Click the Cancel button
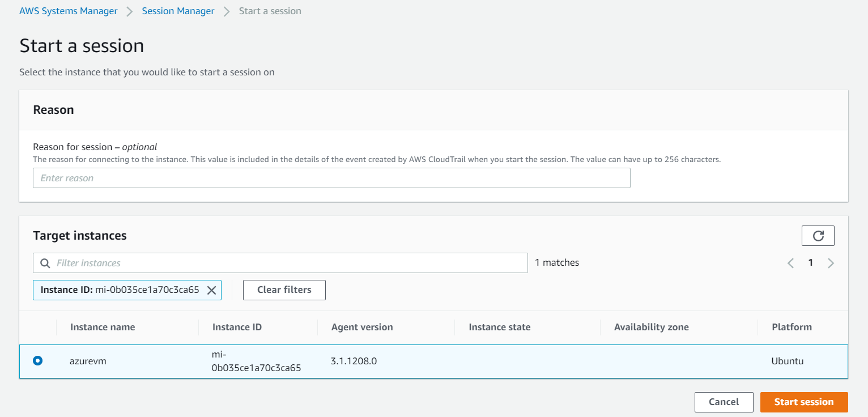The height and width of the screenshot is (417, 868). coord(724,402)
